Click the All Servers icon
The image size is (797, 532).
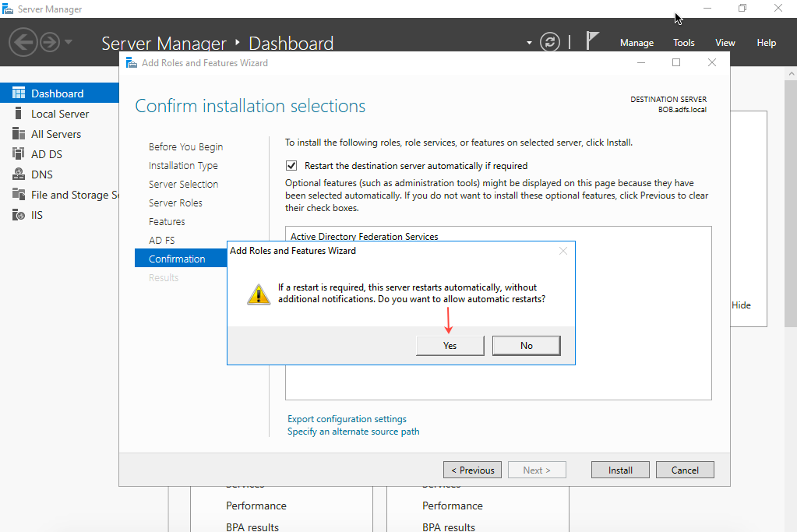(18, 134)
